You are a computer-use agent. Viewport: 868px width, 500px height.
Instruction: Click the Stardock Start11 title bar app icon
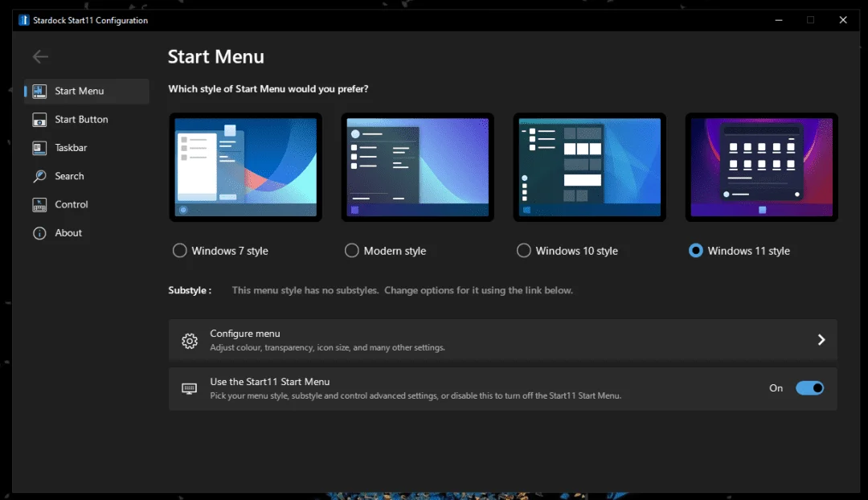pos(24,20)
